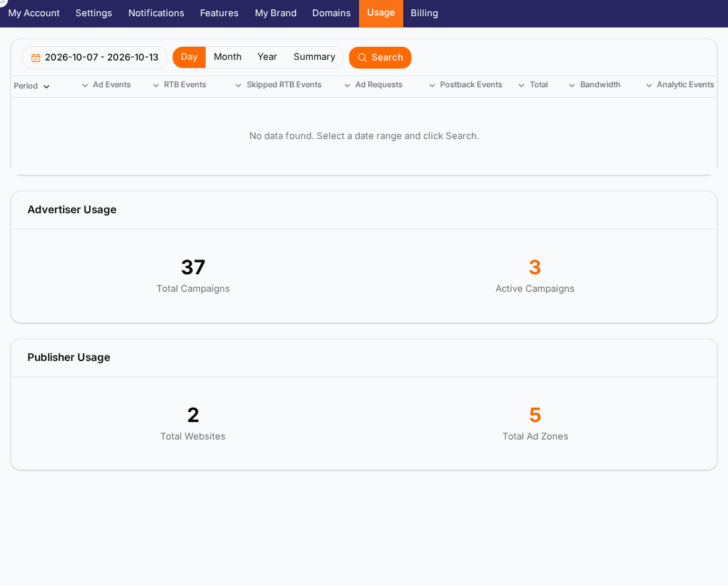Click the chevron beside RTB Events column
728x586 pixels.
(x=156, y=85)
